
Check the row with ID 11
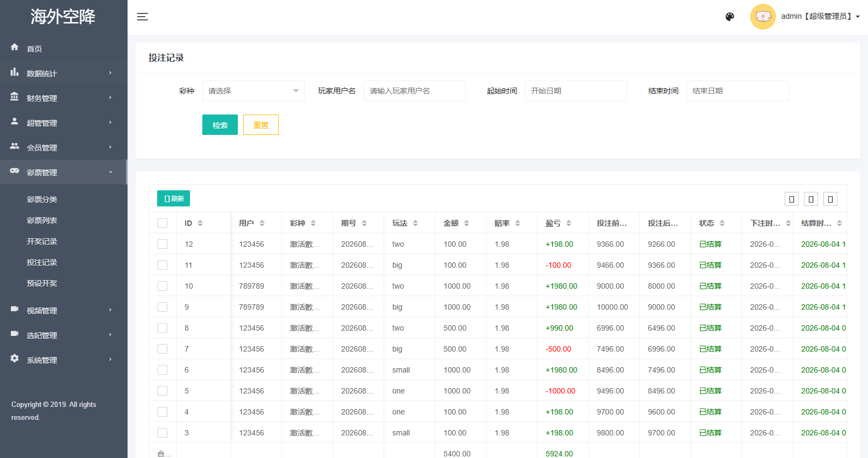coord(163,265)
